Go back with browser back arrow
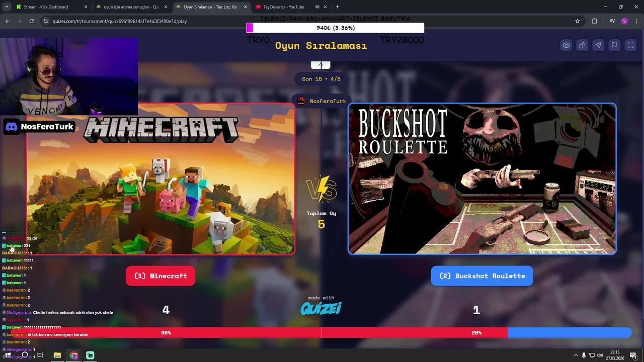Screen dimensions: 644x362 [x=8, y=21]
